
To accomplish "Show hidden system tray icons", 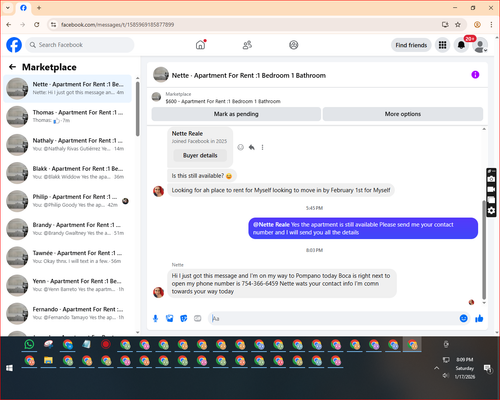I will (436, 368).
